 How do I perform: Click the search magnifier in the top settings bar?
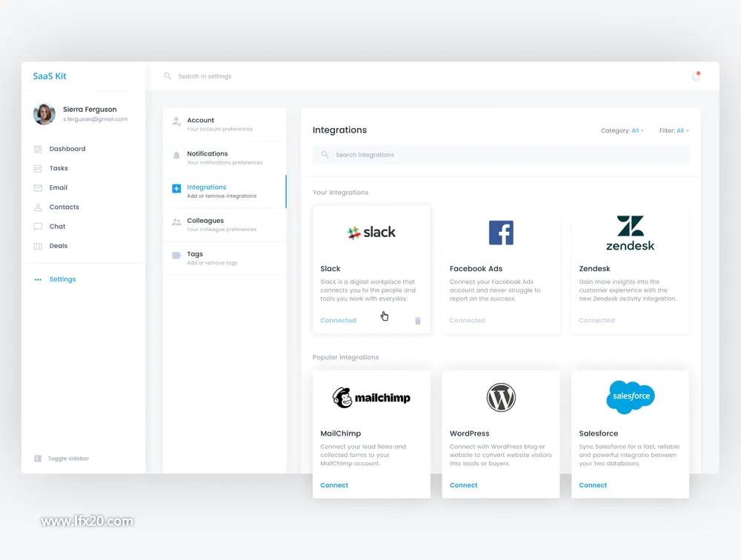[167, 76]
